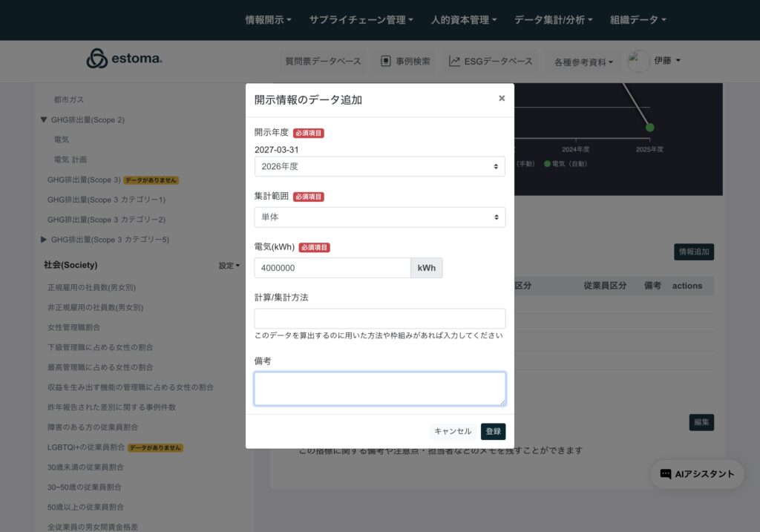Open the AIアシスタント chat button

[697, 474]
